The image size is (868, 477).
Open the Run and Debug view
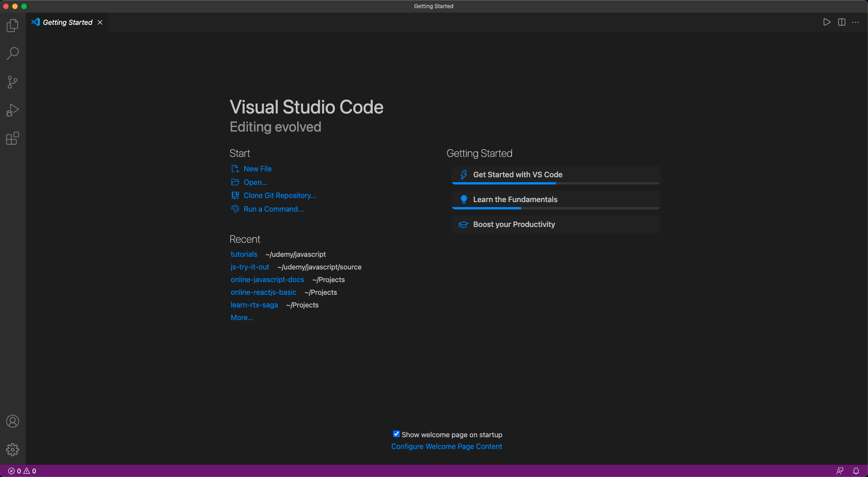[x=13, y=110]
